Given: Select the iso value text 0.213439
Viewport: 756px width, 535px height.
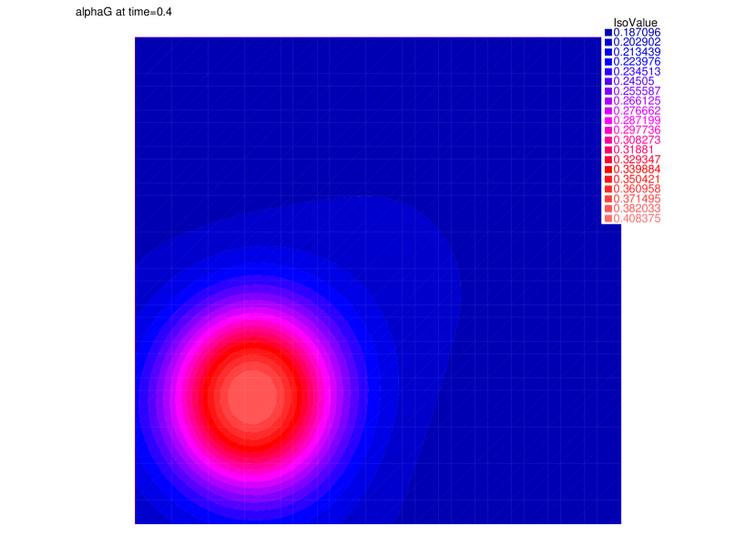Looking at the screenshot, I should pyautogui.click(x=637, y=52).
